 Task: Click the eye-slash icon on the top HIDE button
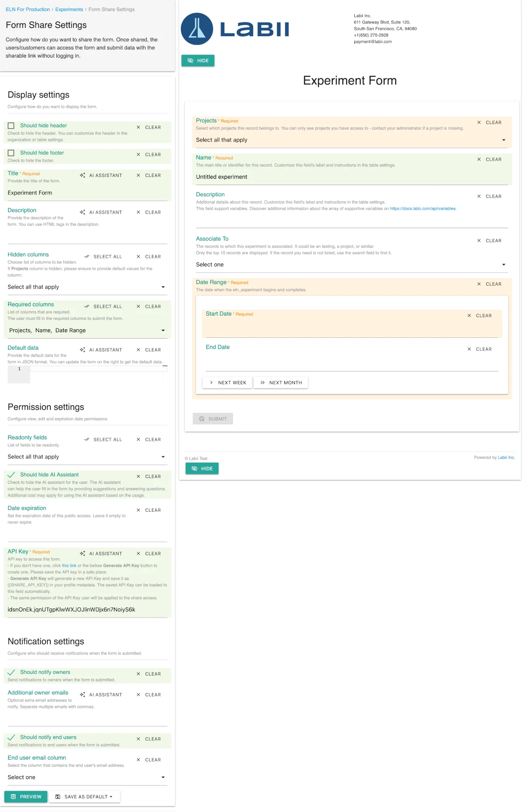tap(190, 61)
